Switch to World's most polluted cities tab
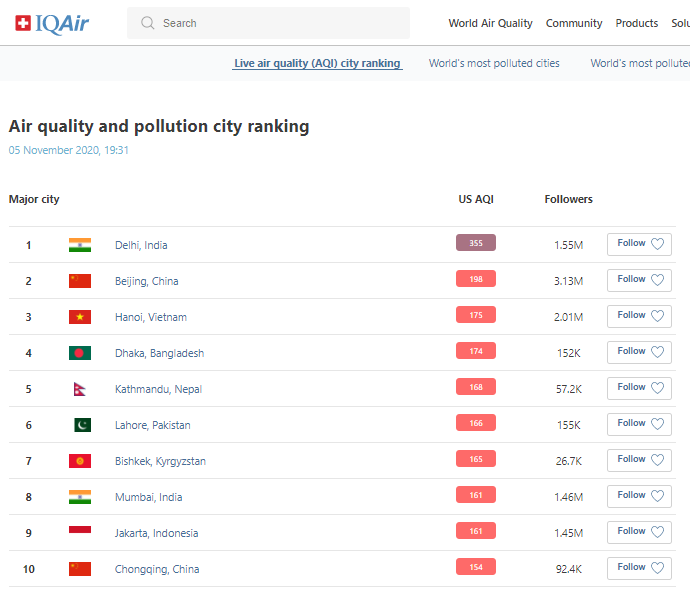This screenshot has height=590, width=690. point(494,63)
